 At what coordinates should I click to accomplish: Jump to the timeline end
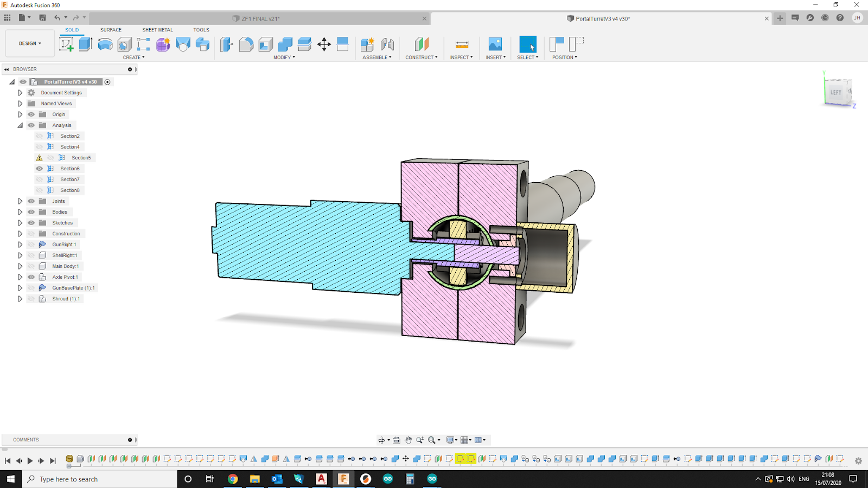click(x=53, y=461)
